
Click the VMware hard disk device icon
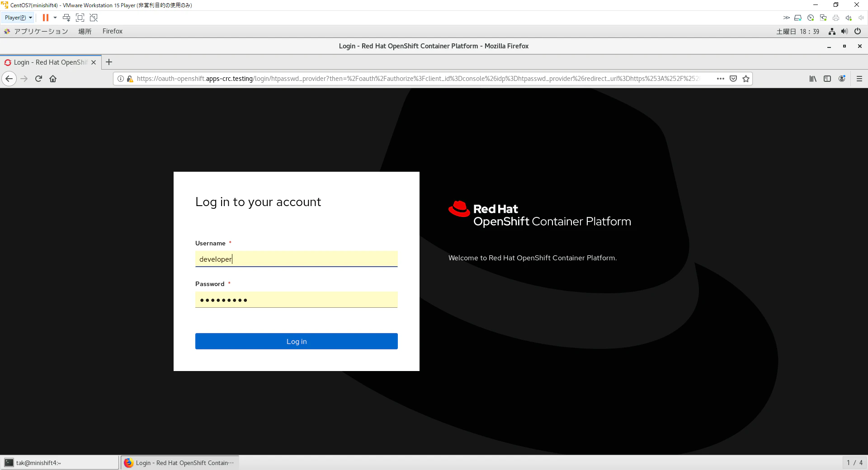click(x=798, y=18)
